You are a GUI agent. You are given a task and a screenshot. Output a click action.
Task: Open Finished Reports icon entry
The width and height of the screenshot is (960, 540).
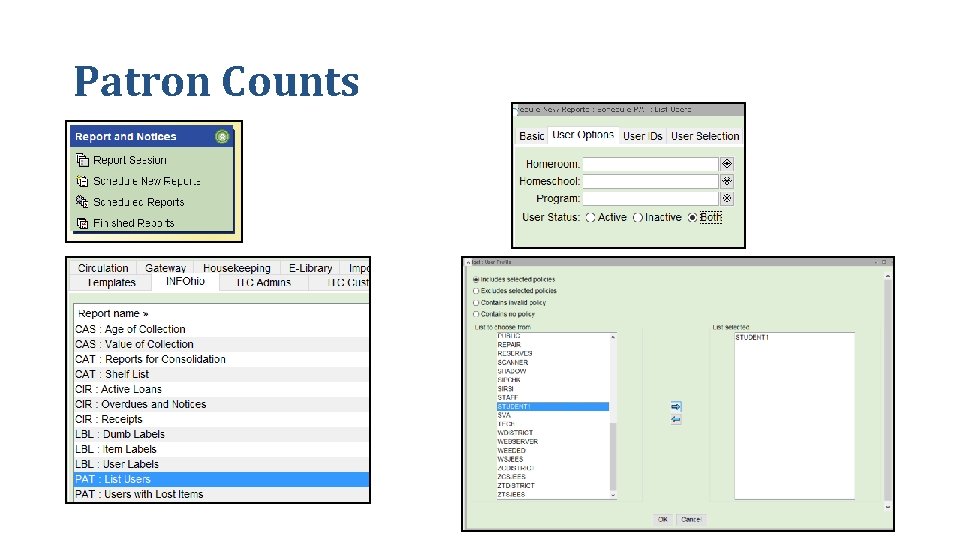[x=82, y=223]
